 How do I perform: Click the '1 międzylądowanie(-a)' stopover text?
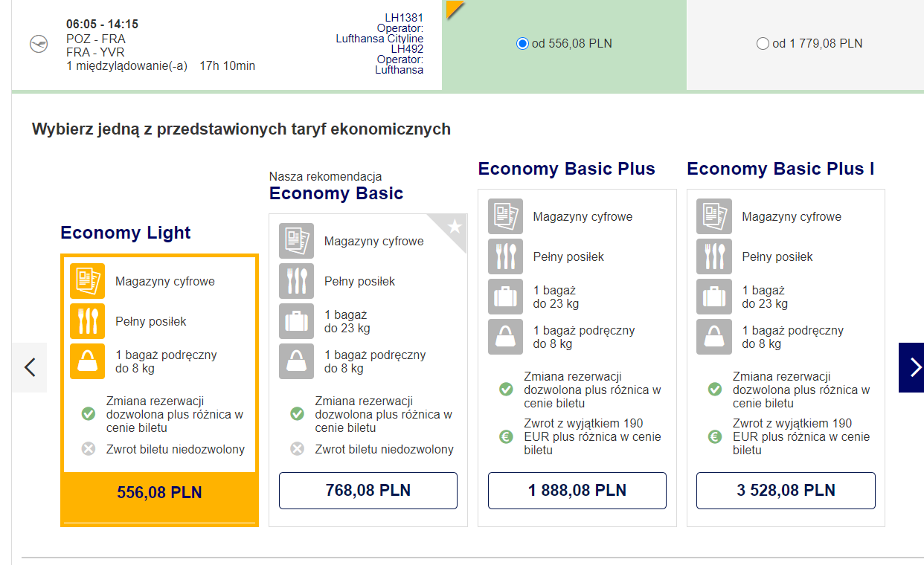[x=126, y=66]
